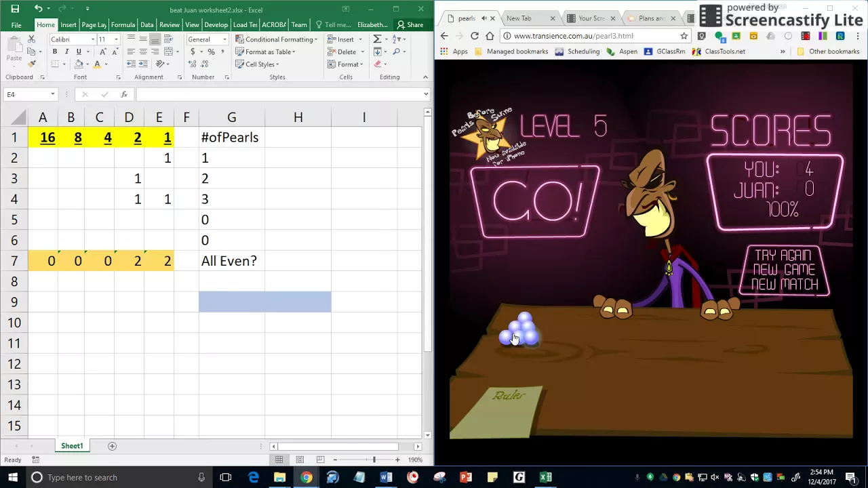This screenshot has width=868, height=488.
Task: Expand Cell Styles menu
Action: pos(257,64)
